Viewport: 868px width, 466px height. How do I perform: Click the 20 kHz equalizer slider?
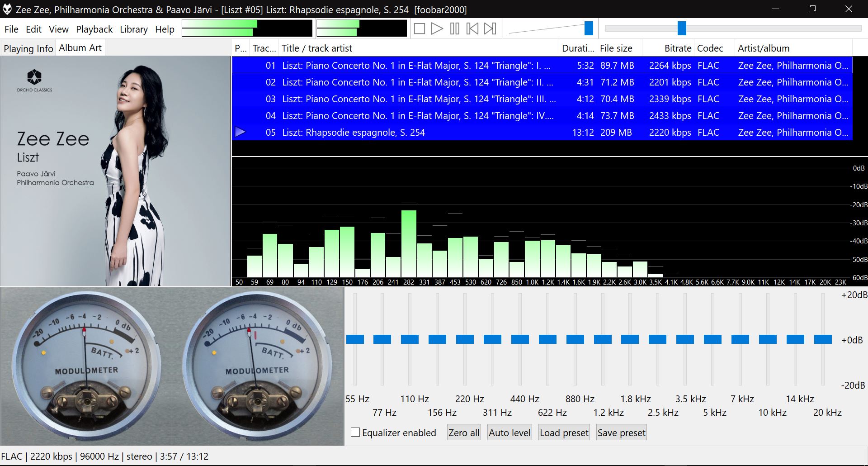tap(823, 339)
